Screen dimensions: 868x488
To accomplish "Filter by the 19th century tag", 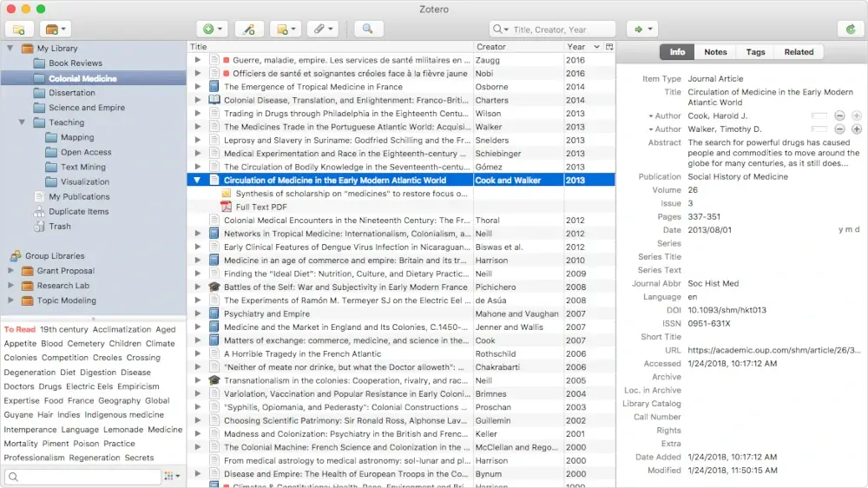I will point(63,330).
